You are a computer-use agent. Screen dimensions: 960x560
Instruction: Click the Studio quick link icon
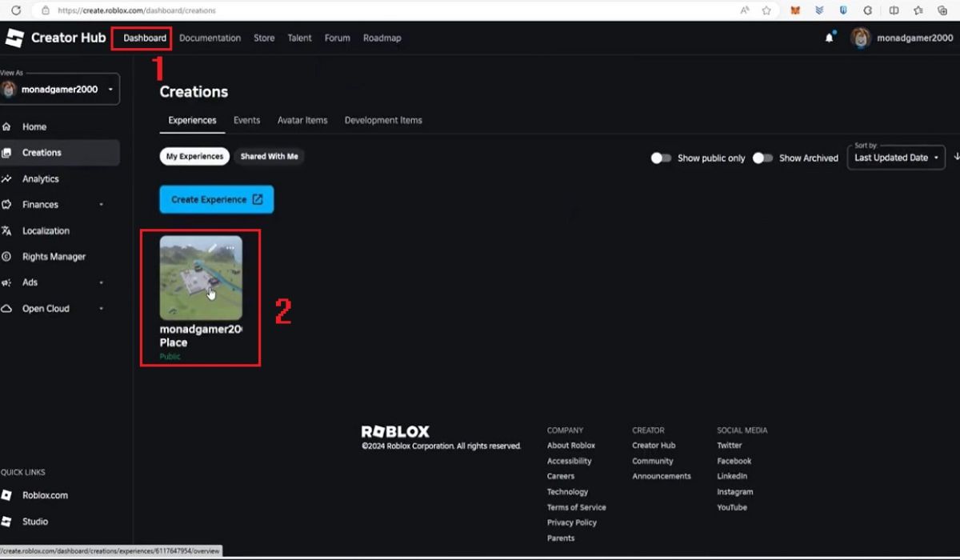coord(6,522)
